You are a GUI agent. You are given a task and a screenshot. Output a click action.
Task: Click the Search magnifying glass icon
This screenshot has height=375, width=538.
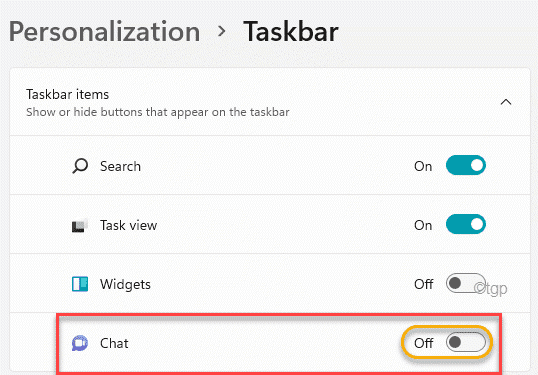click(80, 166)
